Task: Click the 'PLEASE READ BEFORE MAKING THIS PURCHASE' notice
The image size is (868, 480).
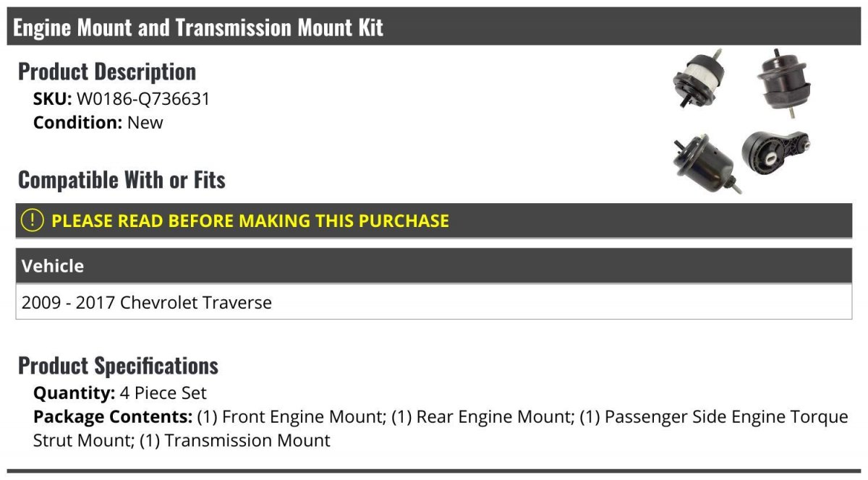Action: [x=250, y=220]
